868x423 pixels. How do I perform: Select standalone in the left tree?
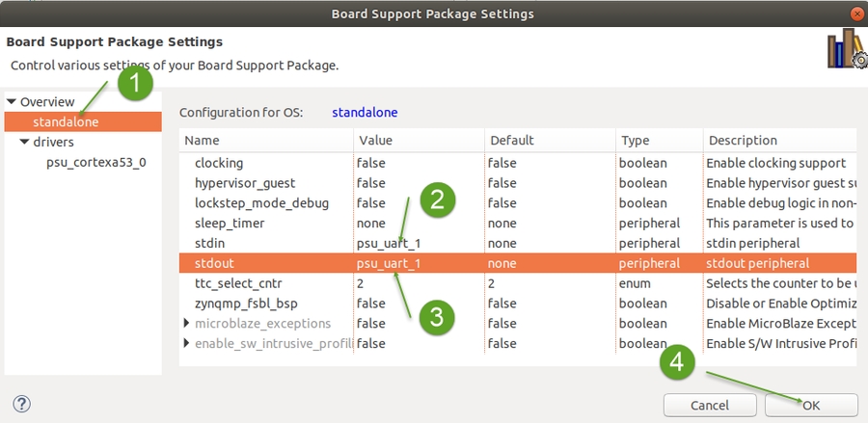click(66, 122)
